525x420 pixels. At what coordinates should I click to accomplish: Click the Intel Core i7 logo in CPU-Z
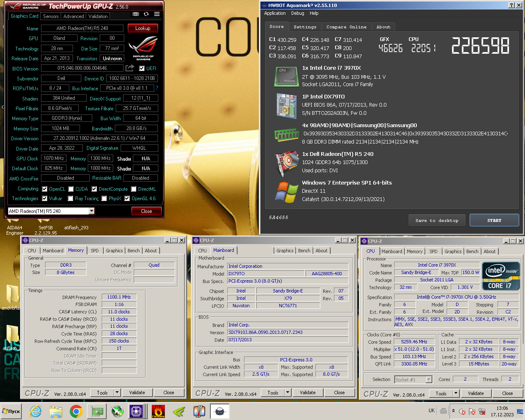501,276
